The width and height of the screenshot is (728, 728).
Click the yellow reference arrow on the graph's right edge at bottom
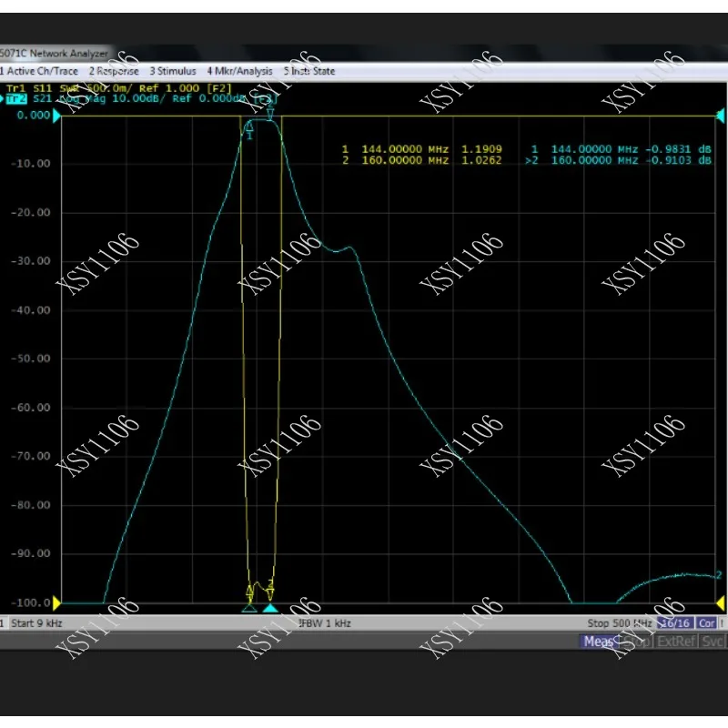[x=721, y=603]
